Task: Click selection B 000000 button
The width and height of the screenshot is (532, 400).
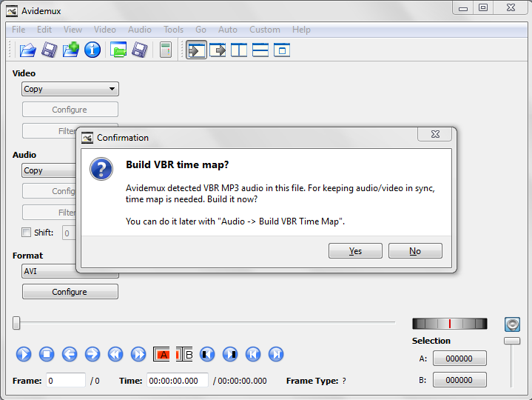Action: [459, 379]
